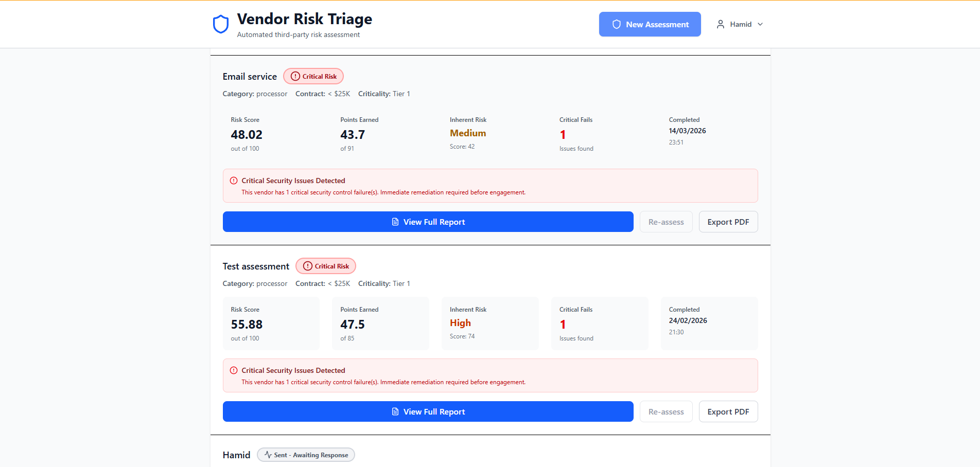Screen dimensions: 980x467
Task: Click warning icon in Email service security alert
Action: coord(234,181)
